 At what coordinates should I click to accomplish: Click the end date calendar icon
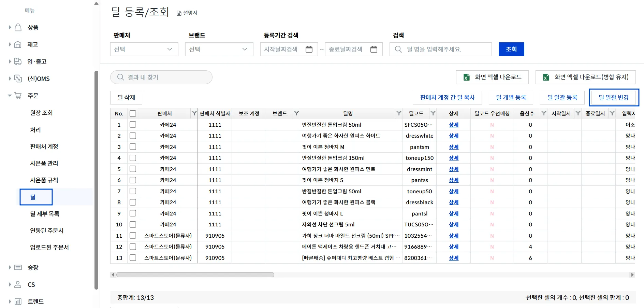click(374, 49)
